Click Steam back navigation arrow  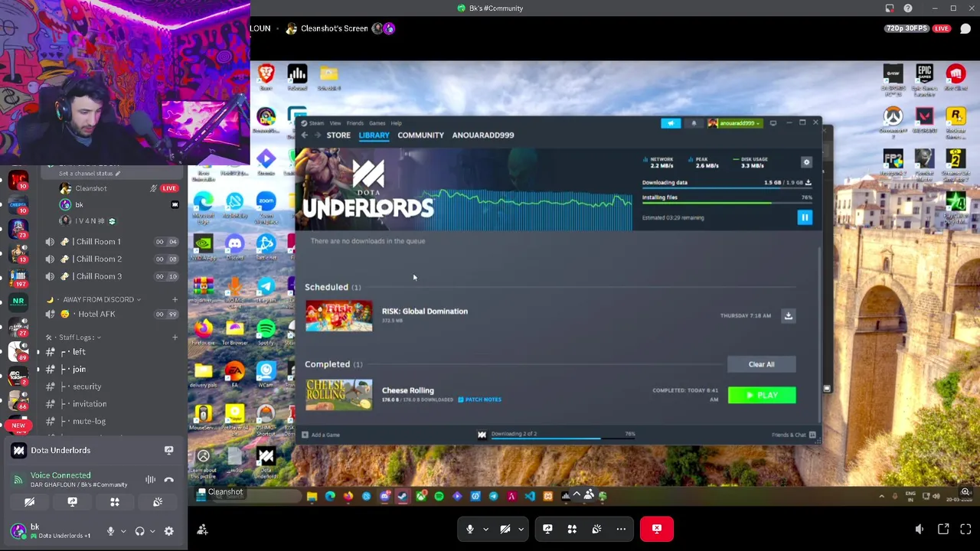click(305, 135)
